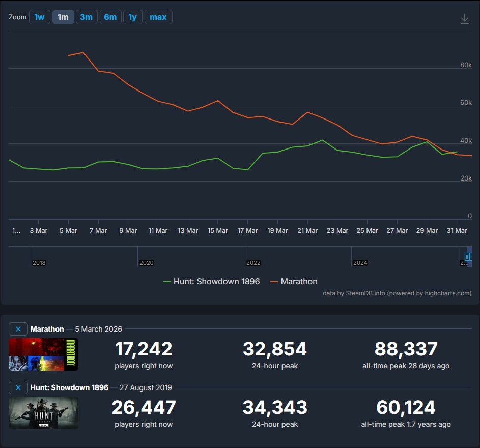The image size is (480, 448).
Task: Click navigator timeline at 2018 label
Action: pos(39,263)
